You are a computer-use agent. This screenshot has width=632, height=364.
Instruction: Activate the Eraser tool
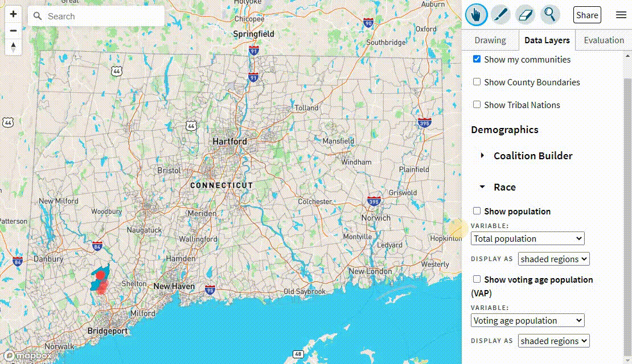point(525,15)
